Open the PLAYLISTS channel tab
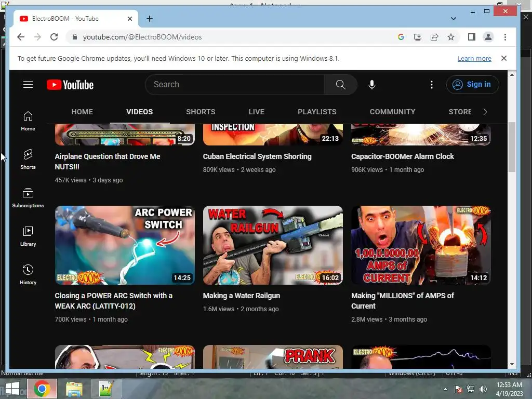The width and height of the screenshot is (532, 399). pos(317,112)
